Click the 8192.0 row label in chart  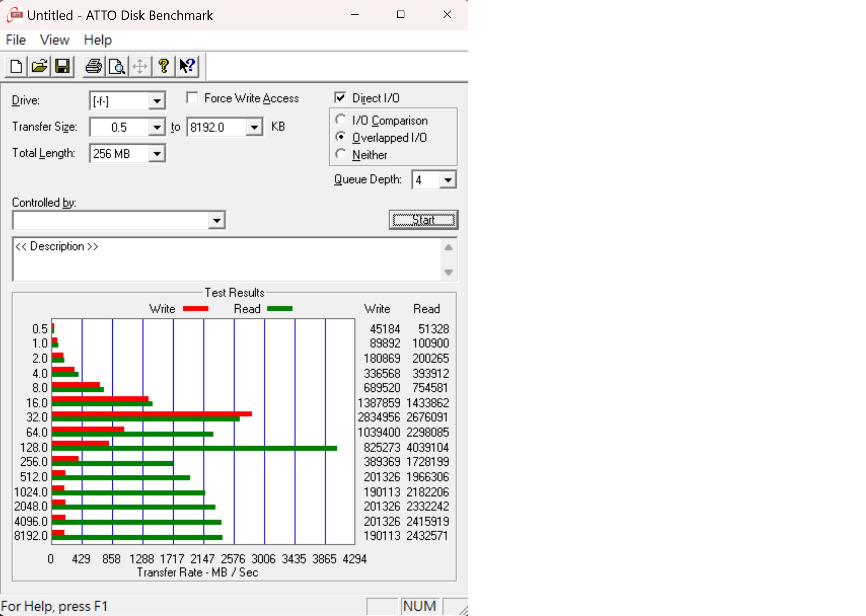[31, 536]
